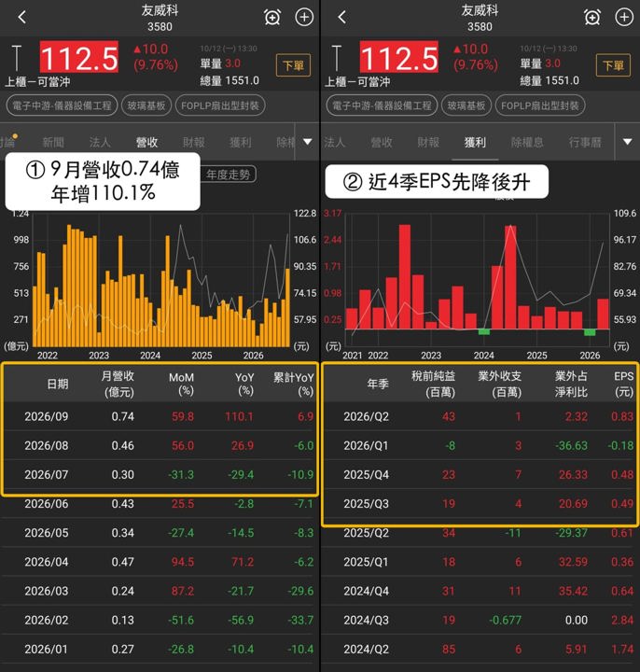Tap the candlestick icon in left panel
This screenshot has height=672, width=640.
click(16, 58)
